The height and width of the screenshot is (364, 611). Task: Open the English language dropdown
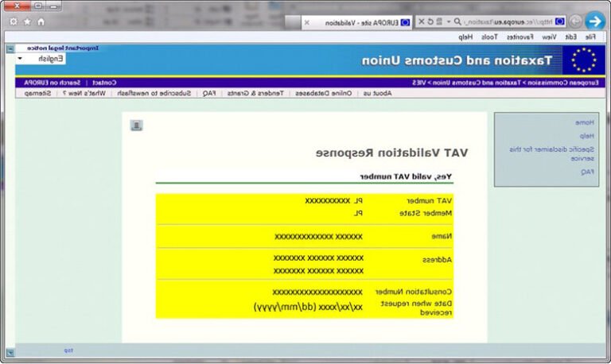pyautogui.click(x=41, y=59)
